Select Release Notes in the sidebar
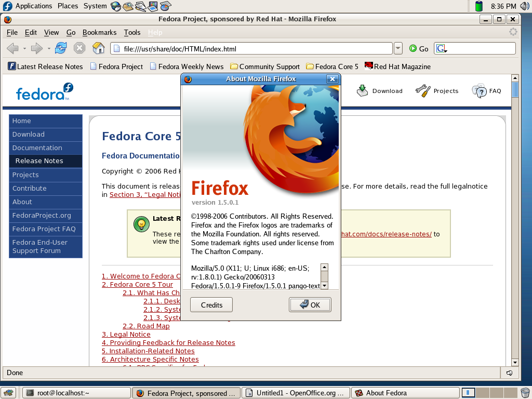This screenshot has height=399, width=532. (46, 161)
